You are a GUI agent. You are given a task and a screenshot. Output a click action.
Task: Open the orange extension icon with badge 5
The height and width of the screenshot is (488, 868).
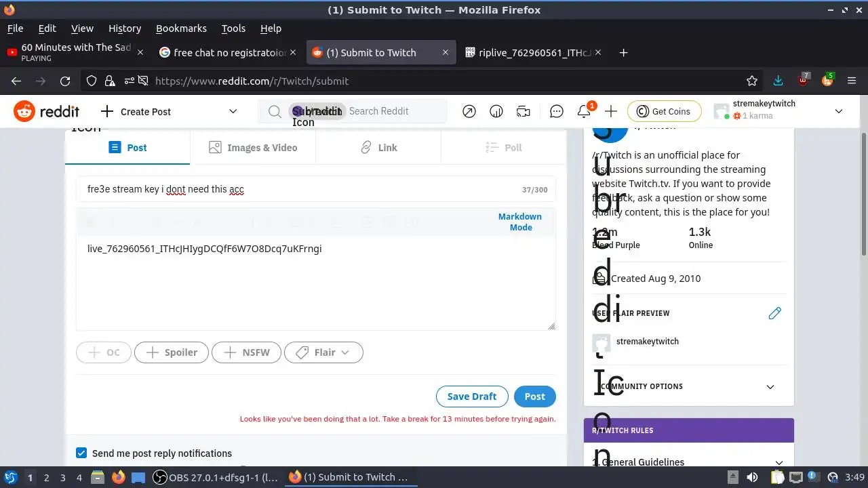[827, 81]
